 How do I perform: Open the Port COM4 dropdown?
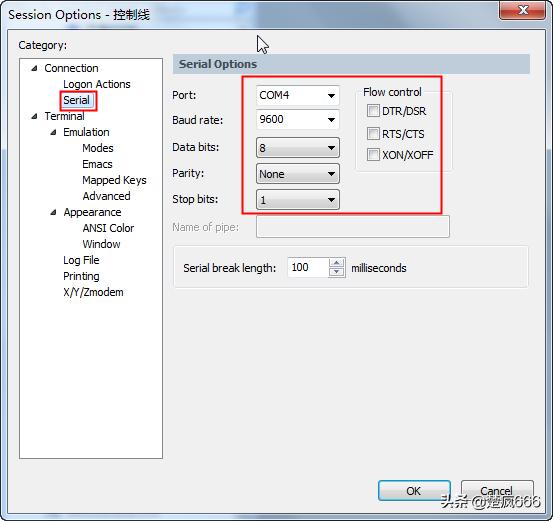(298, 95)
